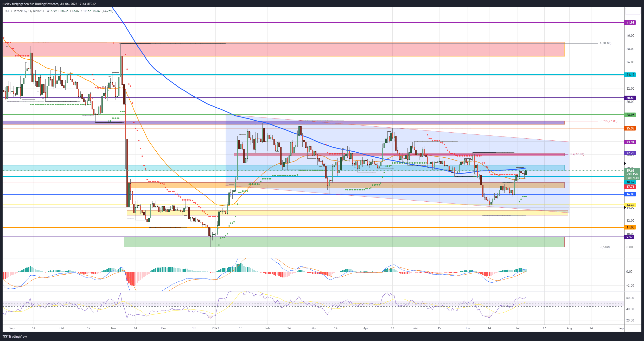Click the Okt label on time axis
644x341 pixels.
point(62,328)
